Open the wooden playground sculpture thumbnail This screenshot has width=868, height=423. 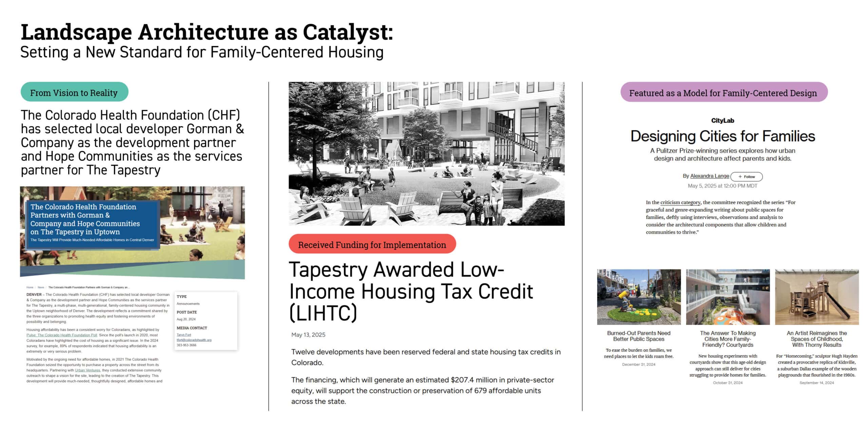tap(816, 297)
